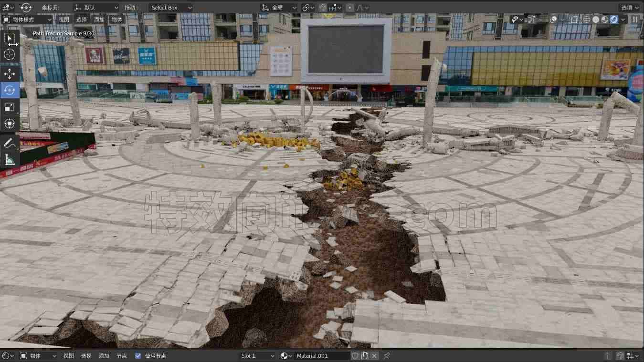Unlink Material.001 with the X icon
Viewport: 644px width, 362px height.
[x=374, y=356]
